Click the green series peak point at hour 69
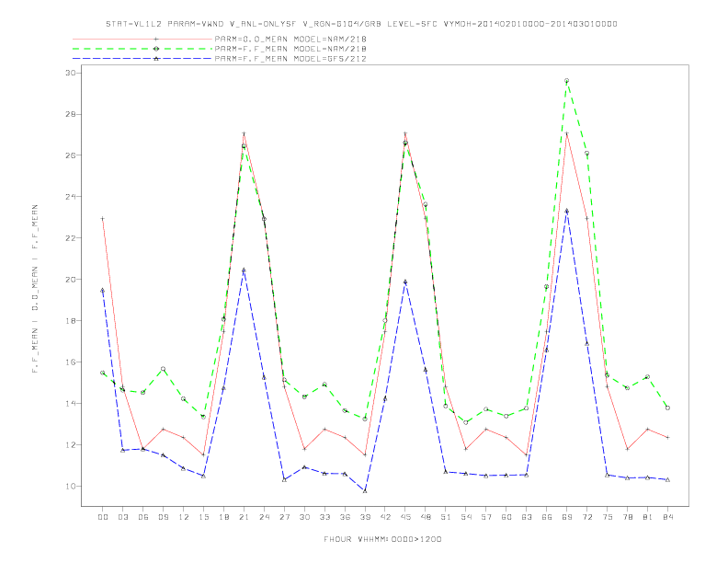The width and height of the screenshot is (728, 563). [567, 80]
